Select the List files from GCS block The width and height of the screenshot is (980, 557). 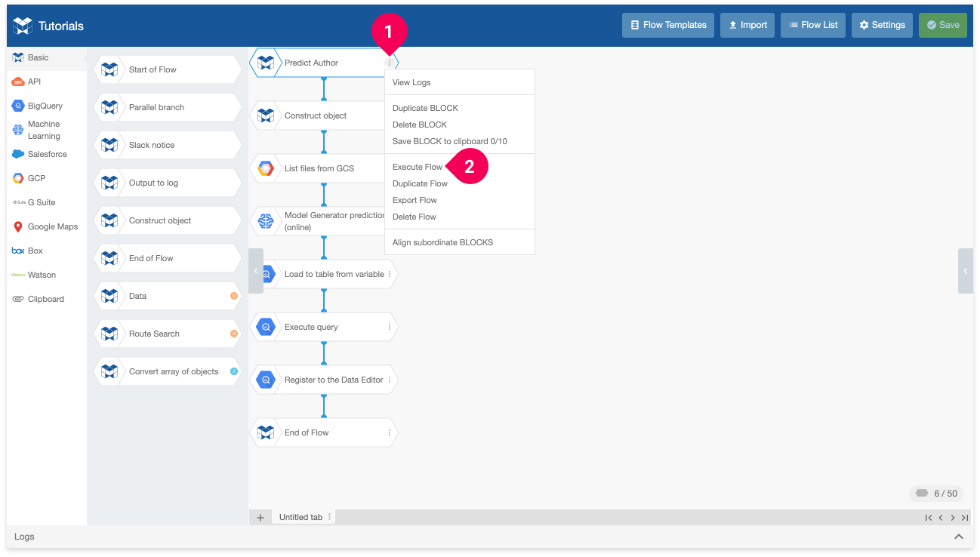(x=317, y=168)
